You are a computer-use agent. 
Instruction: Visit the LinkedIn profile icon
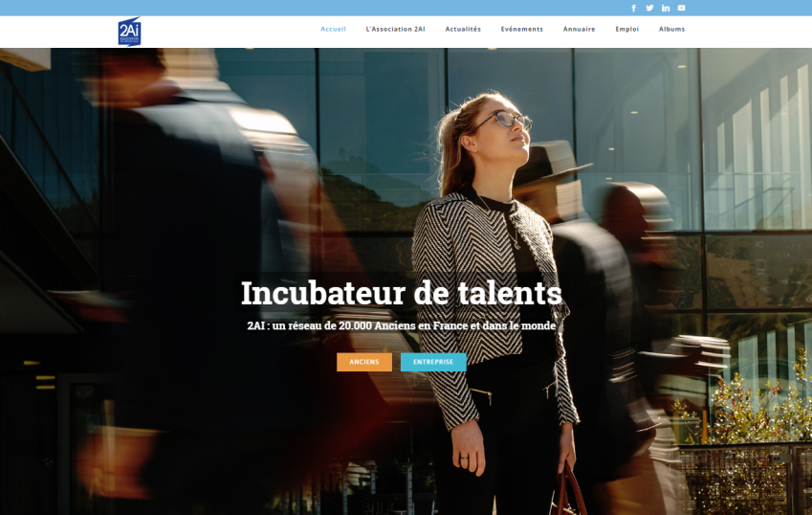point(666,8)
